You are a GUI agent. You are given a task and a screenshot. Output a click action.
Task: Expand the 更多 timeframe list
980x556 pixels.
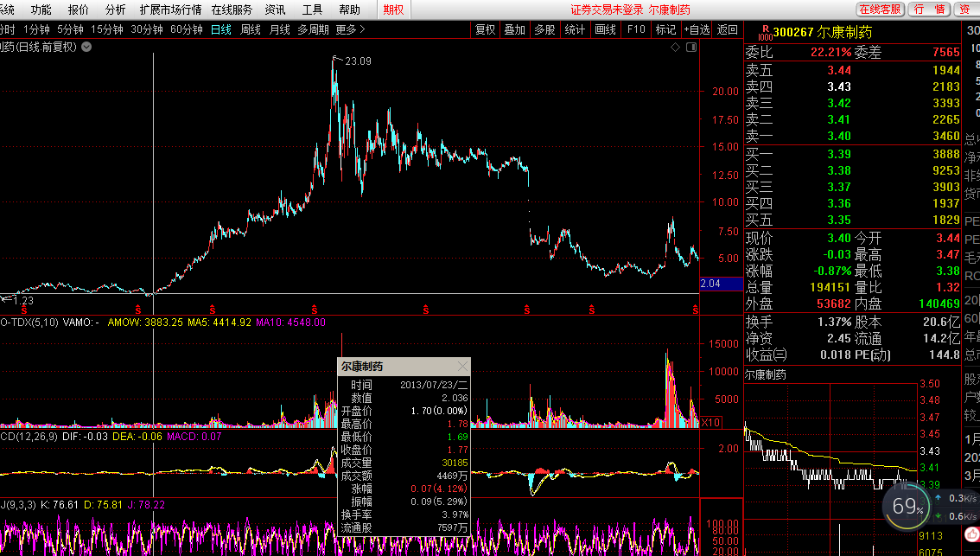click(350, 29)
